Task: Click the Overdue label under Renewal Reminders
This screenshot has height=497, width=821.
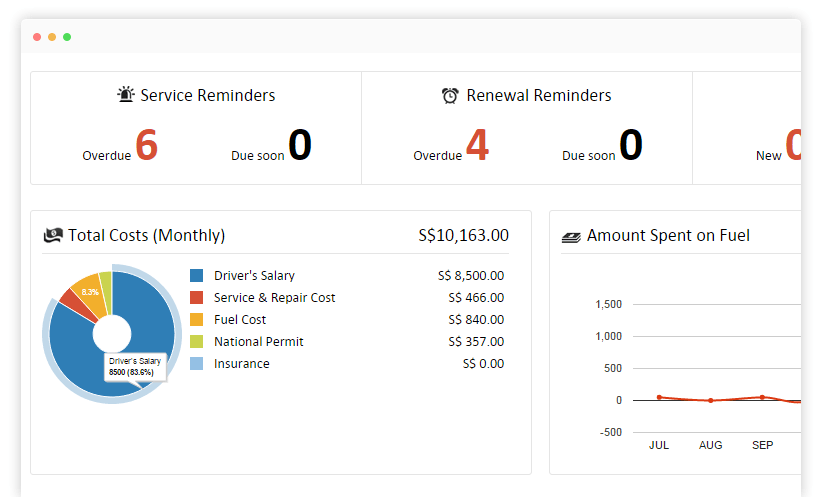Action: click(438, 156)
